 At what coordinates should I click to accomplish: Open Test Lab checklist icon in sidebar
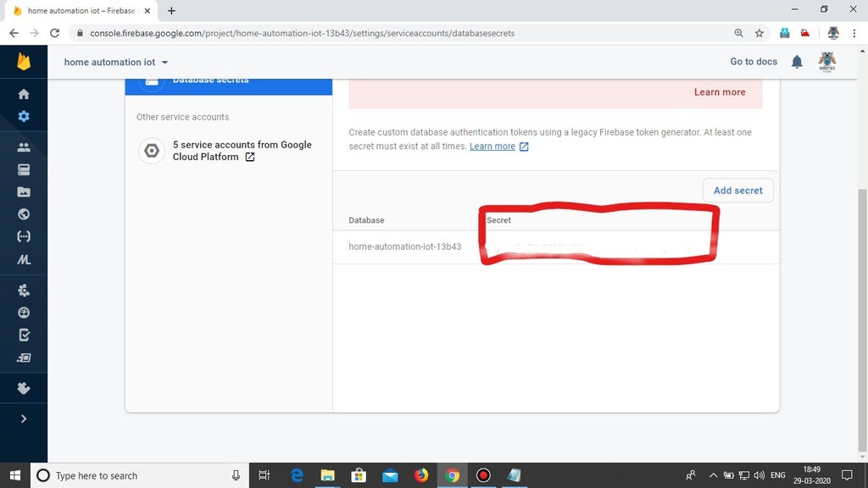pos(23,335)
